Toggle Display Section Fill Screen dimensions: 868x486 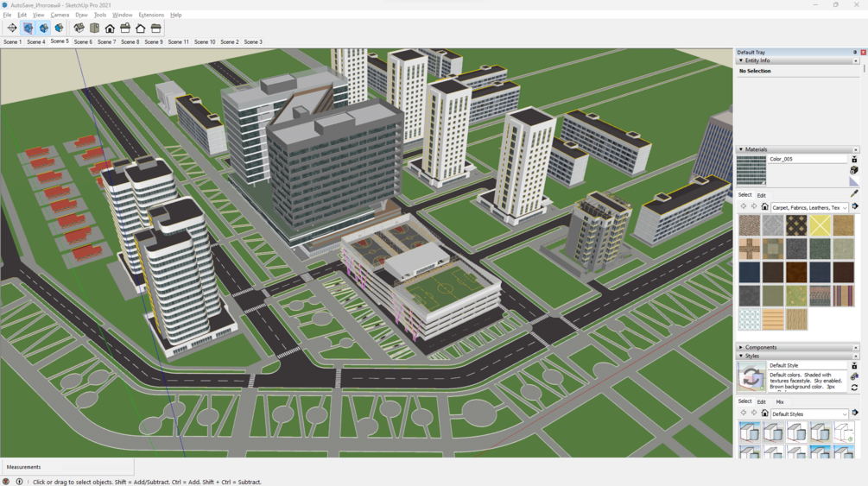click(x=59, y=28)
